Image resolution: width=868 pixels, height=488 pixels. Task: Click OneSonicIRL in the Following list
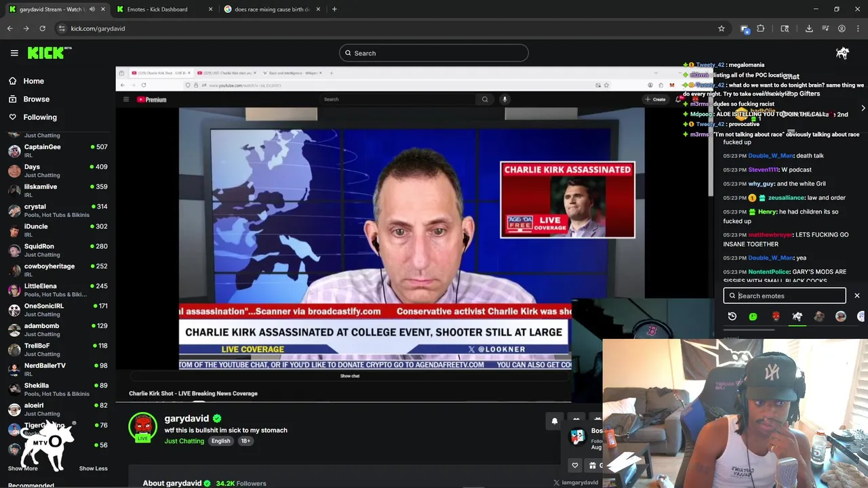tap(58, 310)
